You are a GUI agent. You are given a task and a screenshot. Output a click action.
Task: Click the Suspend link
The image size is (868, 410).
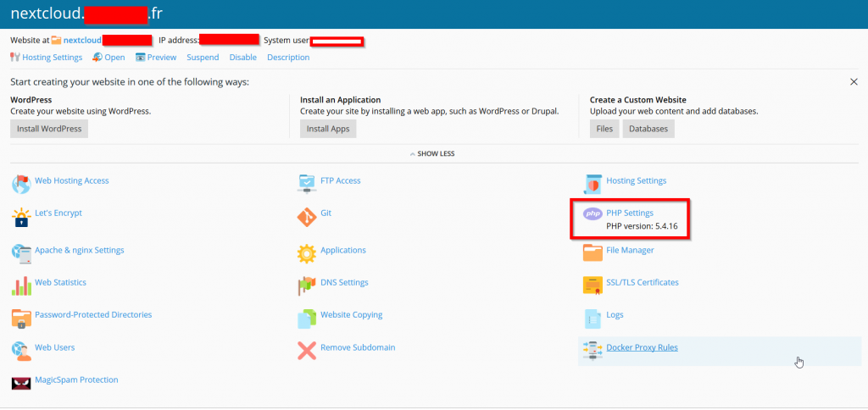pyautogui.click(x=203, y=58)
